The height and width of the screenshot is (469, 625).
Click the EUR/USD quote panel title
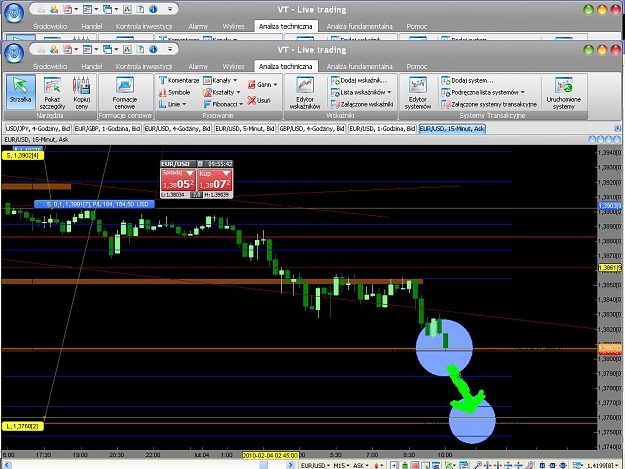pos(178,164)
